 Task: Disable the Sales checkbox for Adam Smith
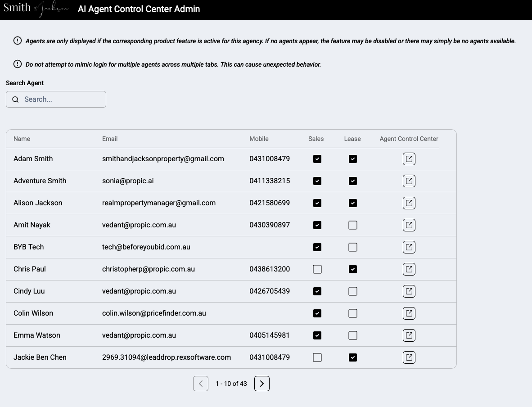[317, 158]
